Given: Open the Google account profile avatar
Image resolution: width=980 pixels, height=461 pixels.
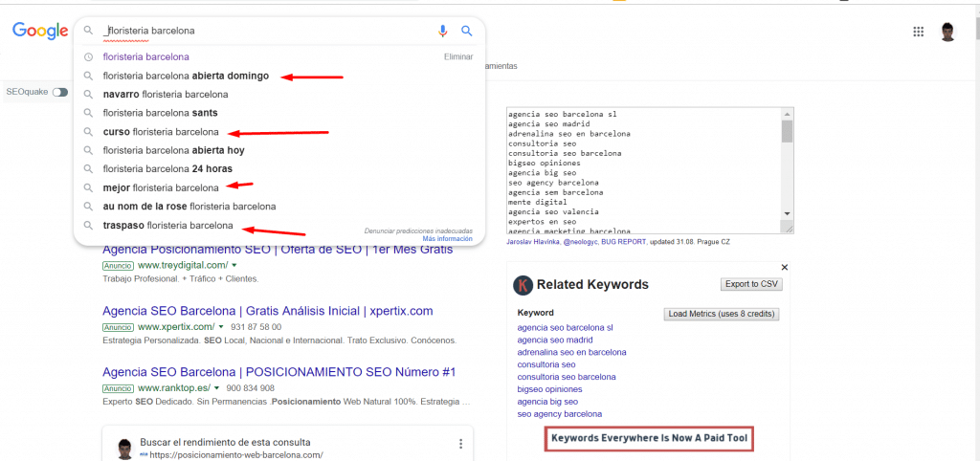Looking at the screenshot, I should [x=947, y=32].
